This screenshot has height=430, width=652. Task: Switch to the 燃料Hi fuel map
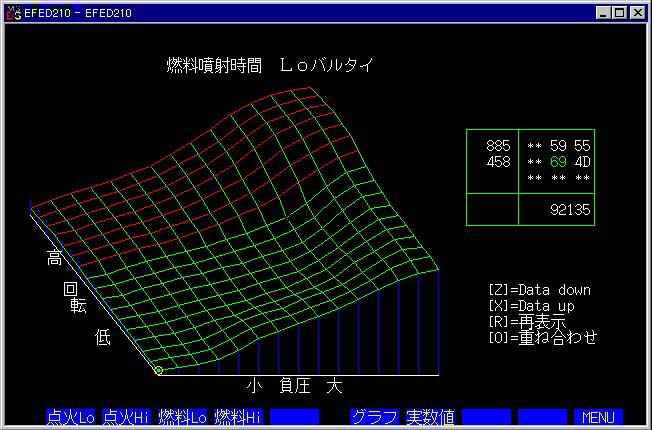click(239, 416)
